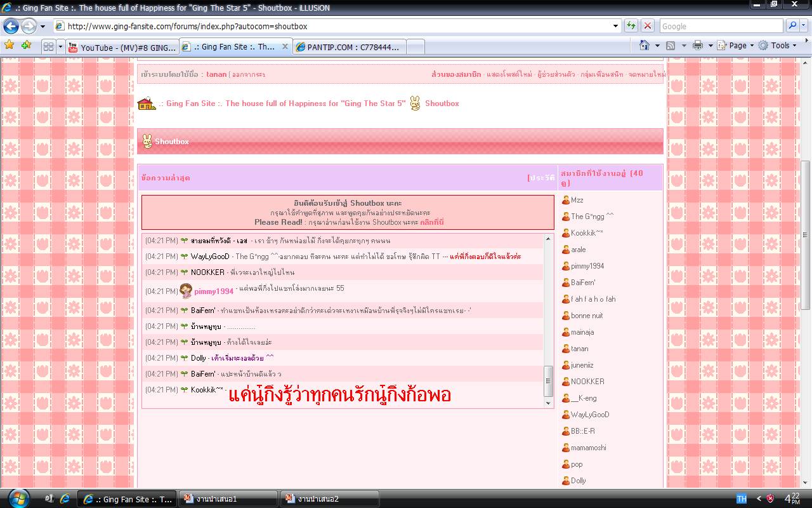Open the งานนำเสนอ1 taskbar window
The height and width of the screenshot is (508, 812).
pyautogui.click(x=227, y=499)
